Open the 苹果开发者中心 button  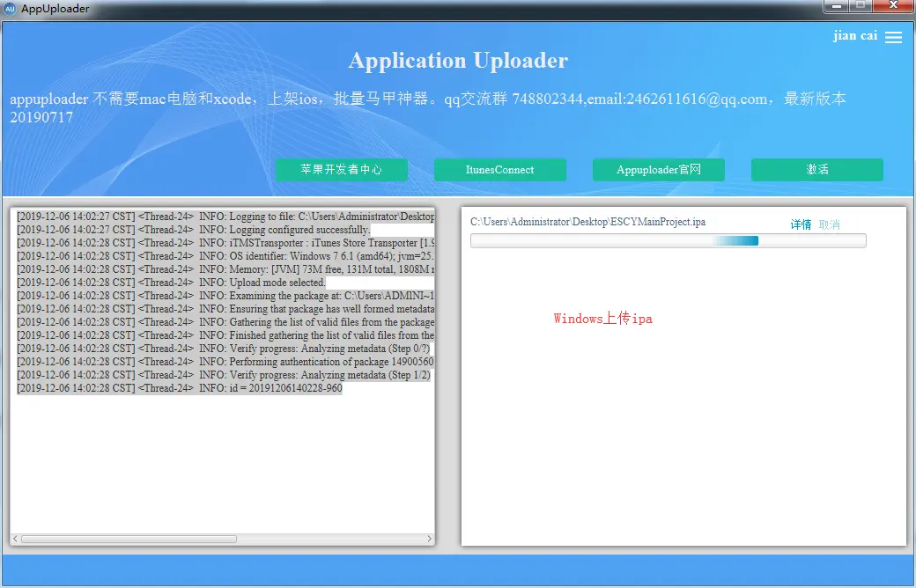[x=342, y=169]
